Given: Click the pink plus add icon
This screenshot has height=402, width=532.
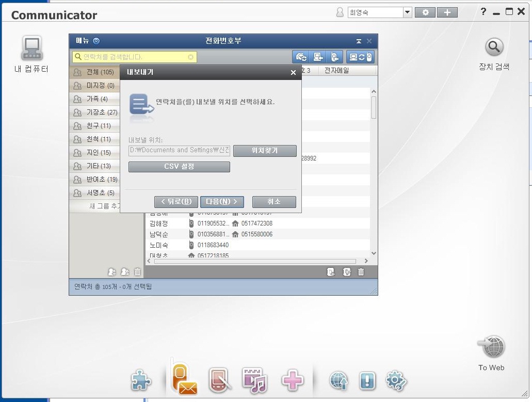Looking at the screenshot, I should pyautogui.click(x=292, y=380).
